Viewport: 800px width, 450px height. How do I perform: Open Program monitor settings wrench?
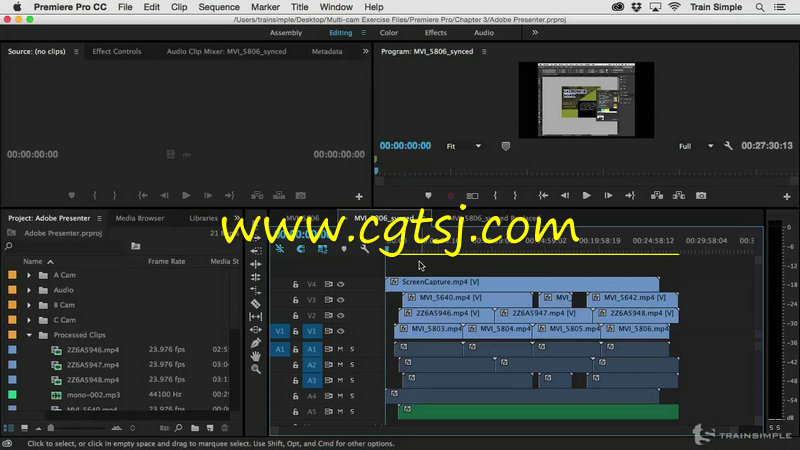point(728,146)
